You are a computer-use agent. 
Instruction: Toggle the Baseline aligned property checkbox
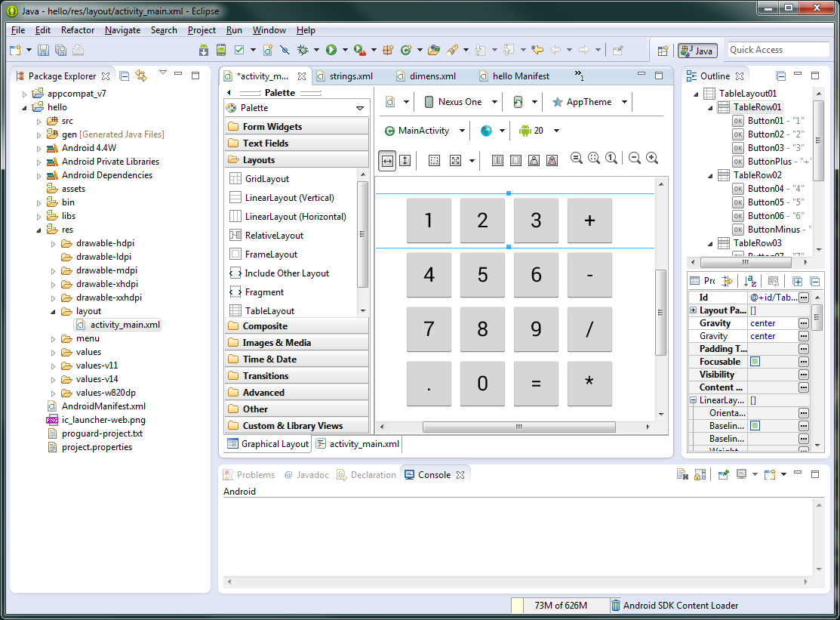(755, 426)
